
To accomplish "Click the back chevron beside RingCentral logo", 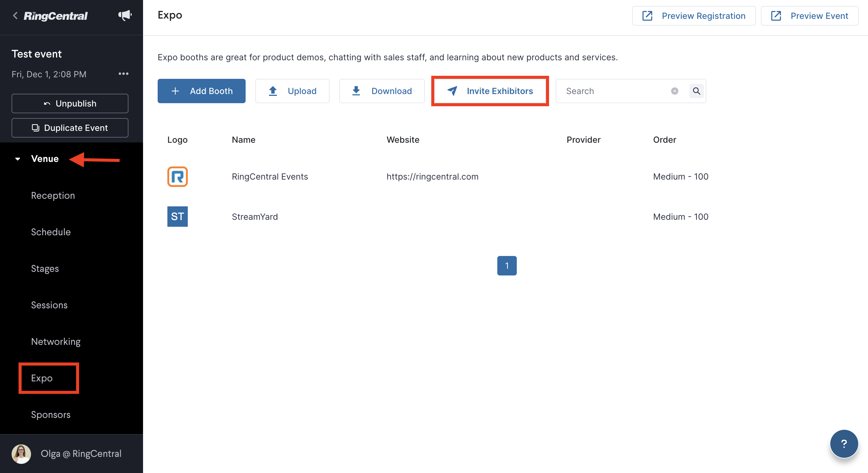I will tap(15, 16).
